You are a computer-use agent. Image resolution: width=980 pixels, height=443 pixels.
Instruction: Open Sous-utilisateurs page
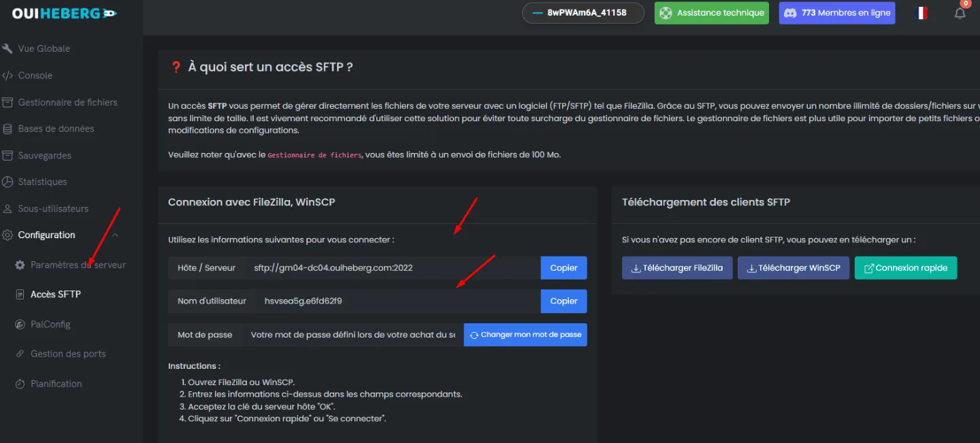(53, 208)
